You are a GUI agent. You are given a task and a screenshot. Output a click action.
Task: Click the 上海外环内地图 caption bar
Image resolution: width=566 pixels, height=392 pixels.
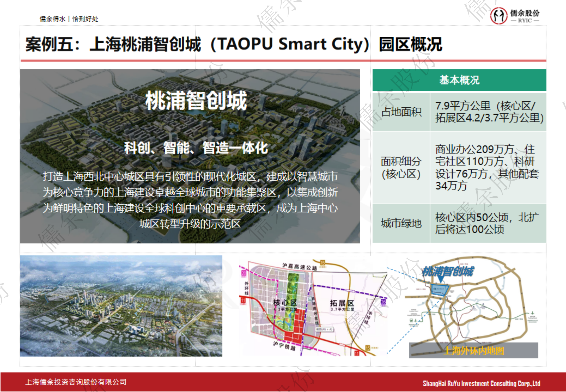[x=473, y=351]
